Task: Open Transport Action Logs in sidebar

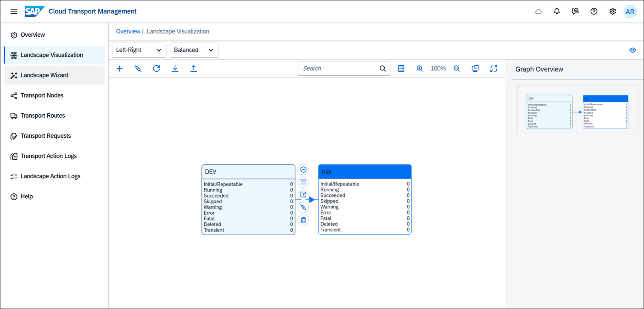Action: pyautogui.click(x=54, y=156)
